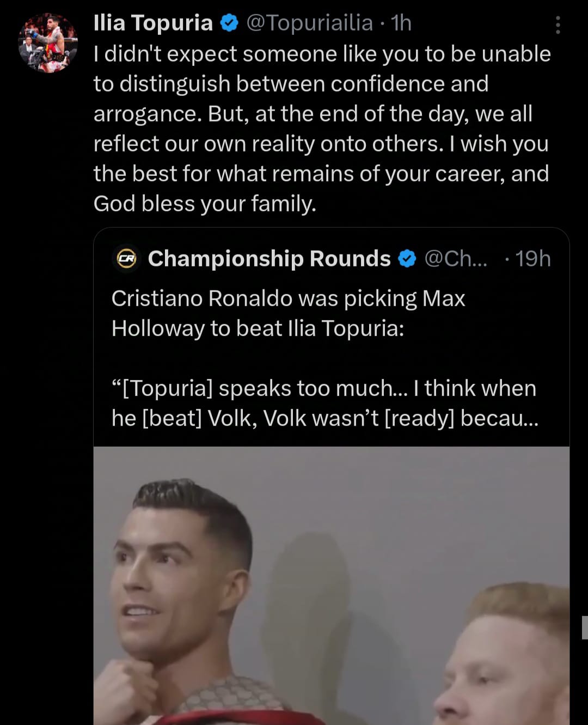Open the three-dot more options menu
This screenshot has width=588, height=725.
click(558, 25)
